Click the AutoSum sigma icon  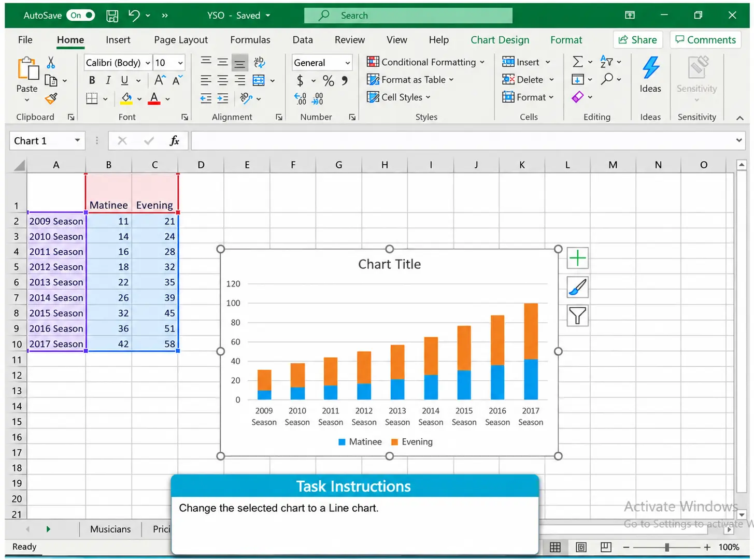click(578, 62)
